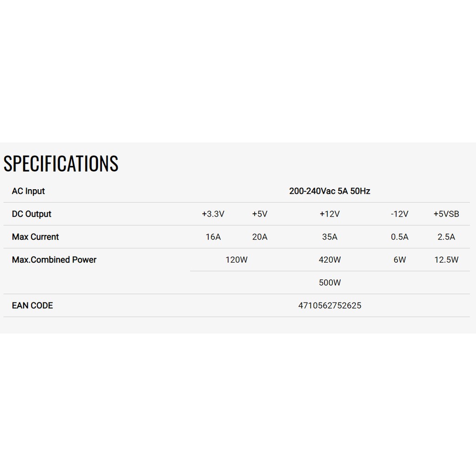This screenshot has width=476, height=476.
Task: Select the 120W combined power value
Action: tap(237, 260)
